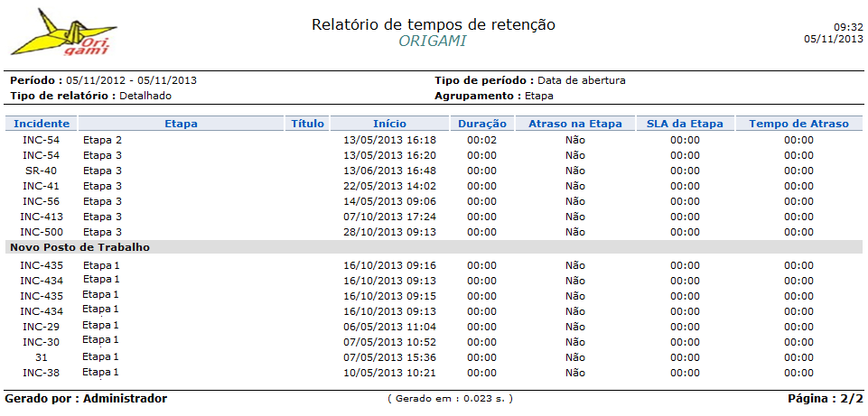868x416 pixels.
Task: Select the Atraso na Etapa header
Action: [x=575, y=124]
